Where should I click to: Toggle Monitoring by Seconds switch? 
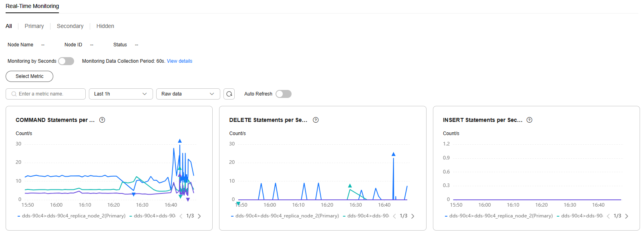pyautogui.click(x=66, y=61)
